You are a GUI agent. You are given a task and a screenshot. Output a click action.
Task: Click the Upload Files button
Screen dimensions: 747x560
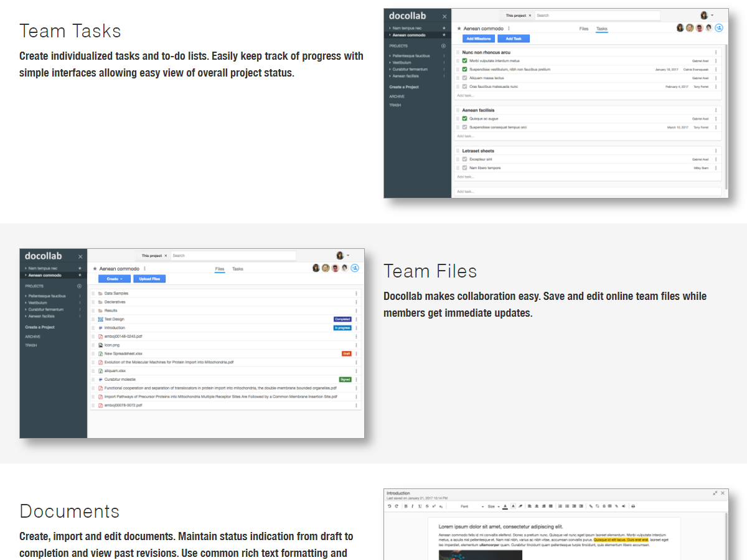coord(149,279)
